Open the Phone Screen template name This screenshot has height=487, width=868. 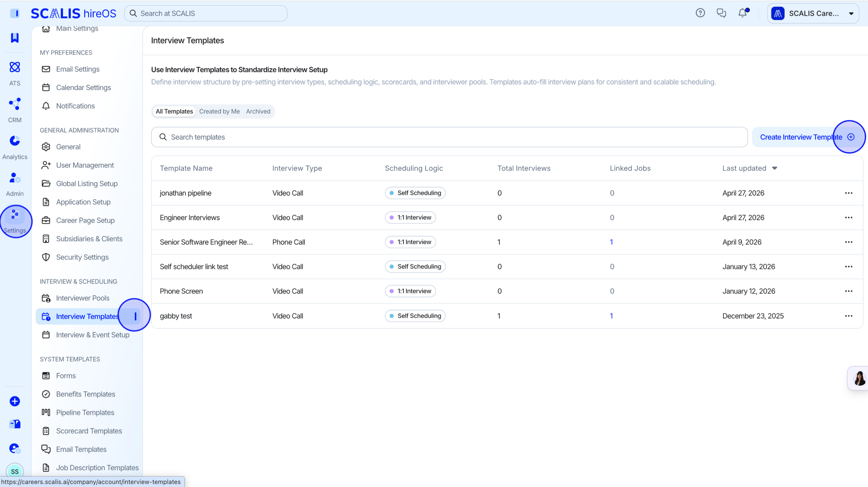181,291
